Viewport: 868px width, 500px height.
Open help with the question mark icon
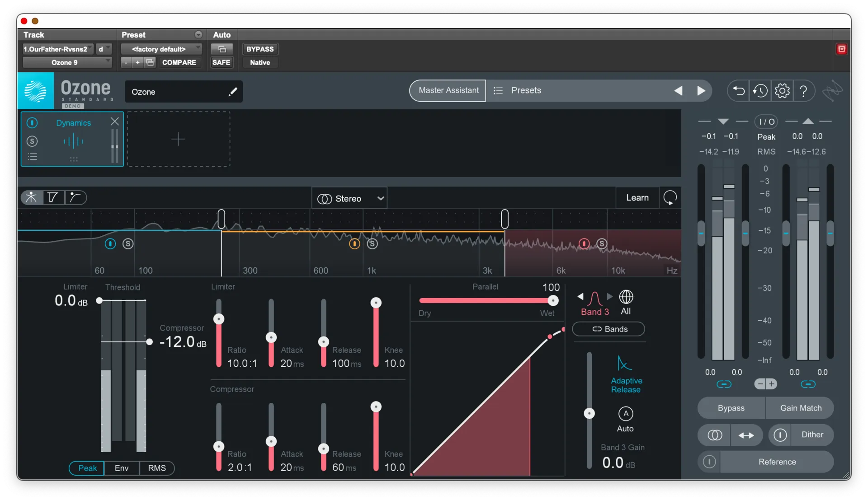coord(804,91)
